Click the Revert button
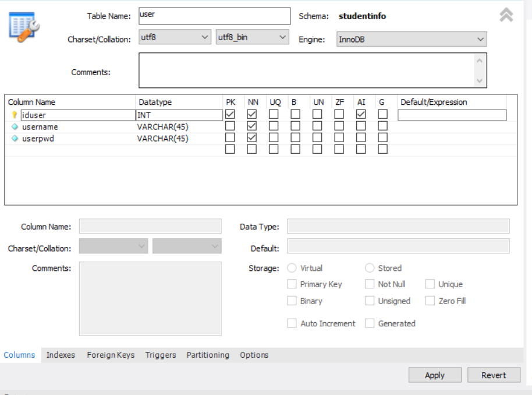 (x=494, y=375)
